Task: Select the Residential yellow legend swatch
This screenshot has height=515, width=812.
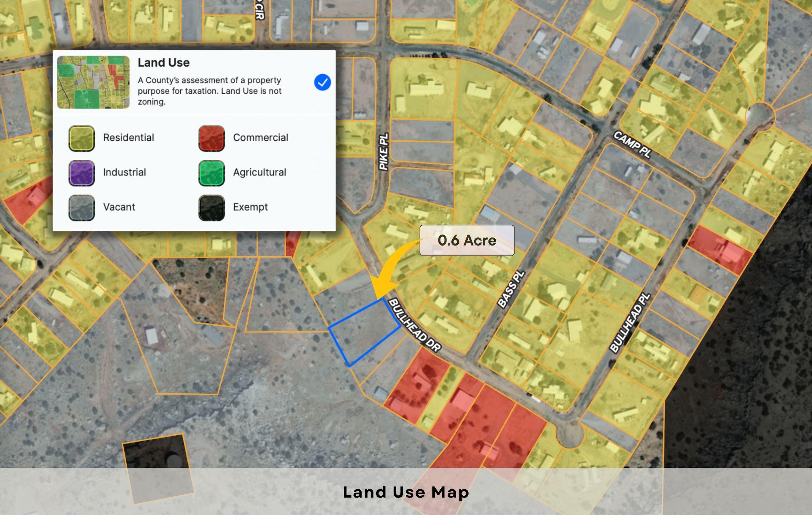Action: pos(81,138)
